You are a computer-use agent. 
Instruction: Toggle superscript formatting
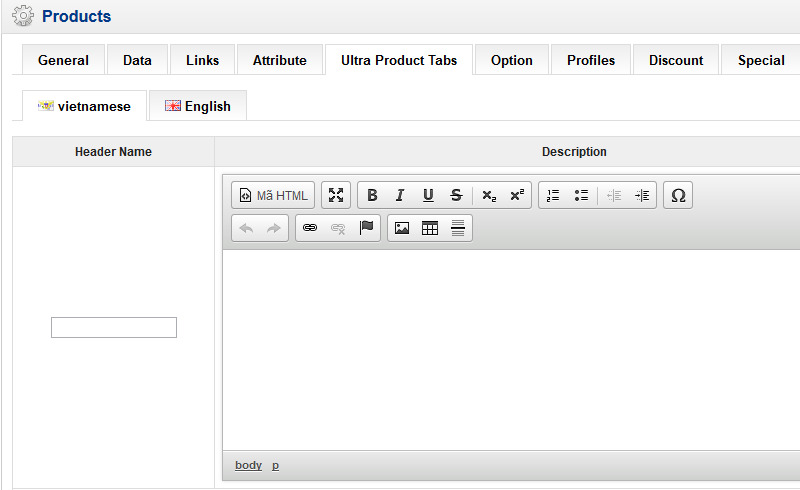pyautogui.click(x=516, y=195)
